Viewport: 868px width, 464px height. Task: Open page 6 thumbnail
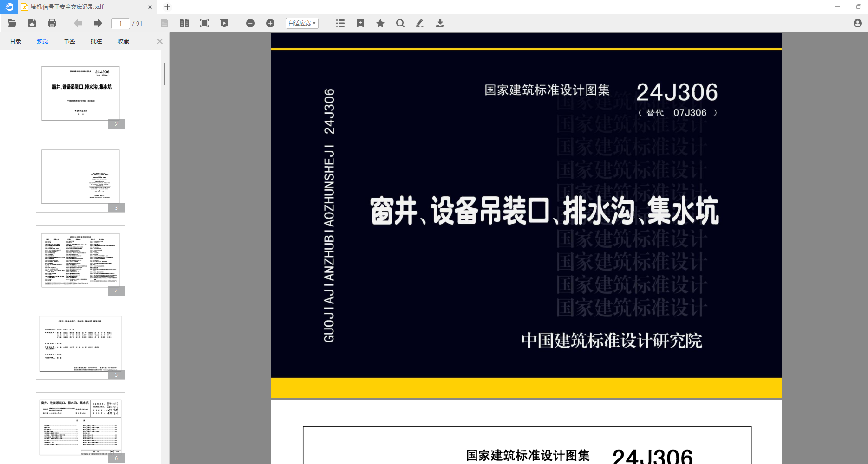point(80,427)
